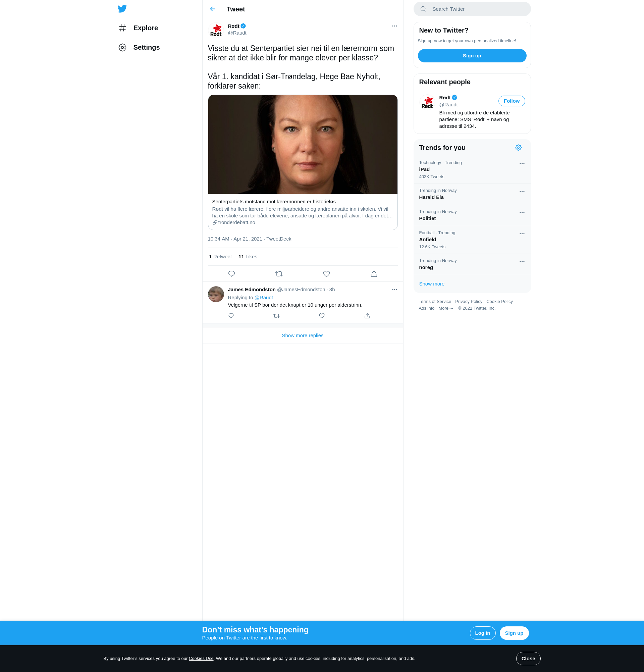Image resolution: width=644 pixels, height=672 pixels.
Task: Open more options on Rødt tweet
Action: click(394, 26)
